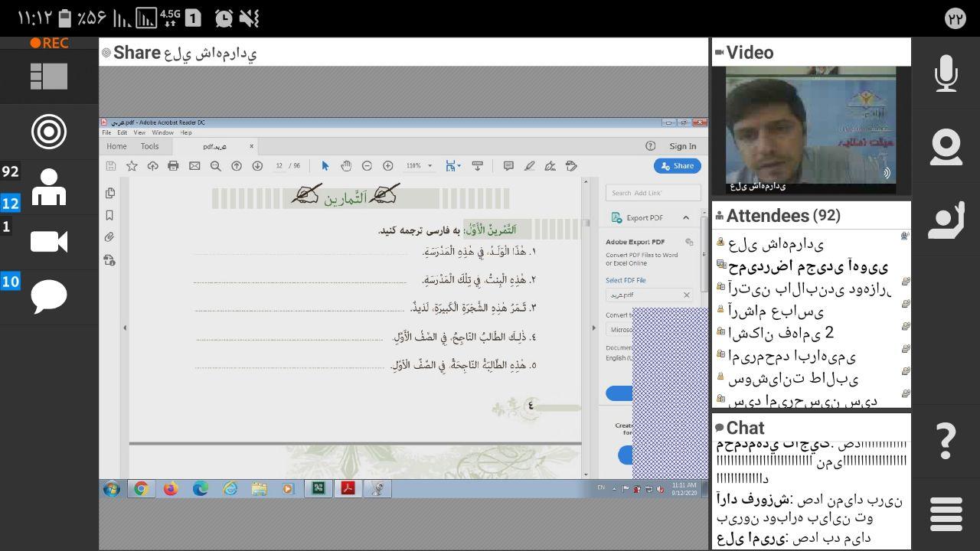Click the Print icon in Acrobat toolbar
This screenshot has width=980, height=551.
[173, 166]
